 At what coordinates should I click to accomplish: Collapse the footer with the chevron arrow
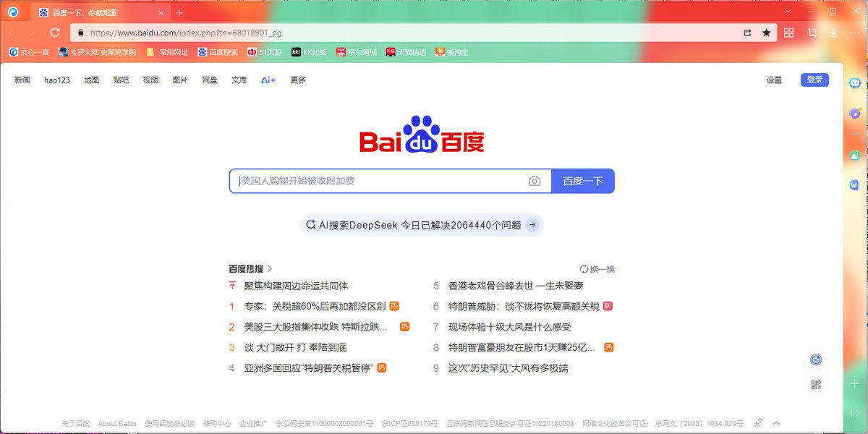[777, 423]
